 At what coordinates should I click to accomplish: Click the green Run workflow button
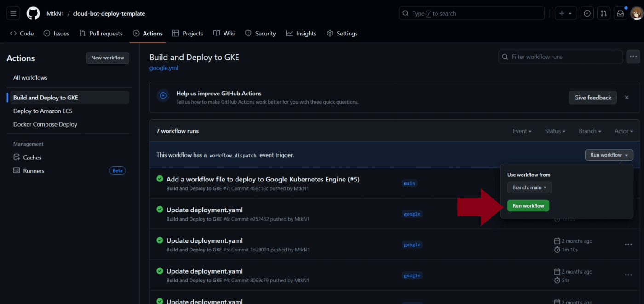tap(528, 206)
